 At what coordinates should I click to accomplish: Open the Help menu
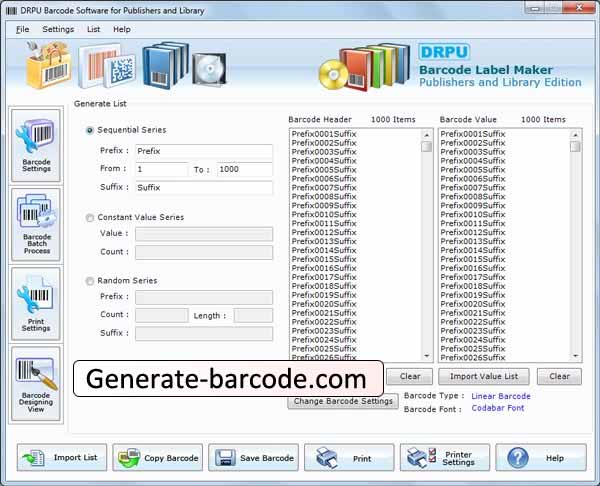(x=122, y=29)
